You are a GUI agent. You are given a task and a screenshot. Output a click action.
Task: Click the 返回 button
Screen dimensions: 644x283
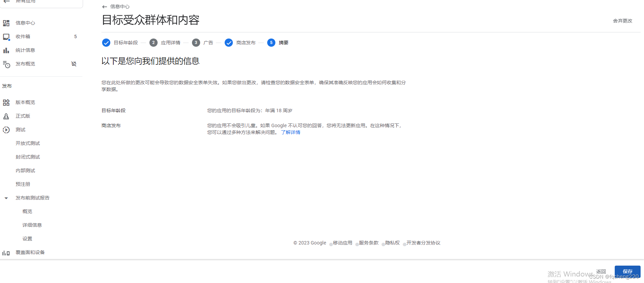pyautogui.click(x=601, y=271)
